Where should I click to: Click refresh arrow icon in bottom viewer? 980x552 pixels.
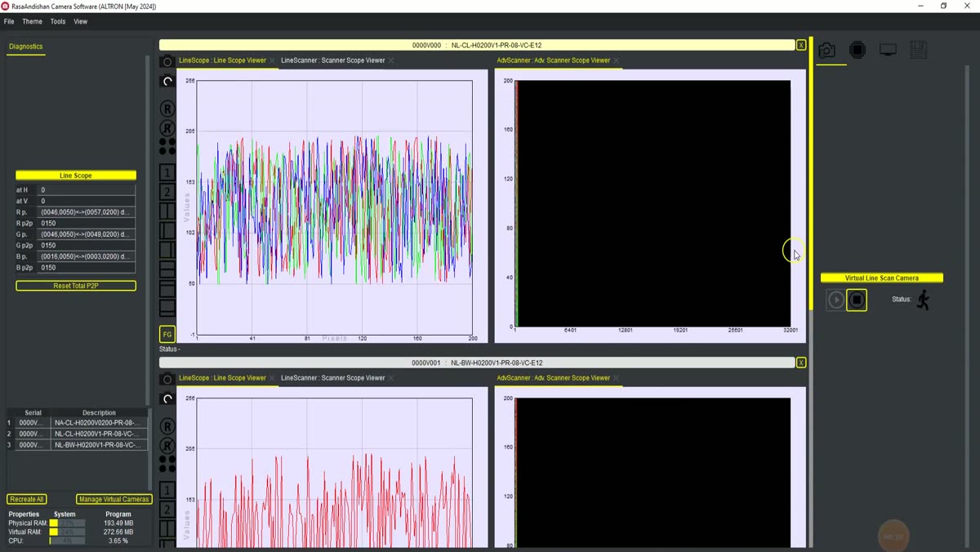167,398
